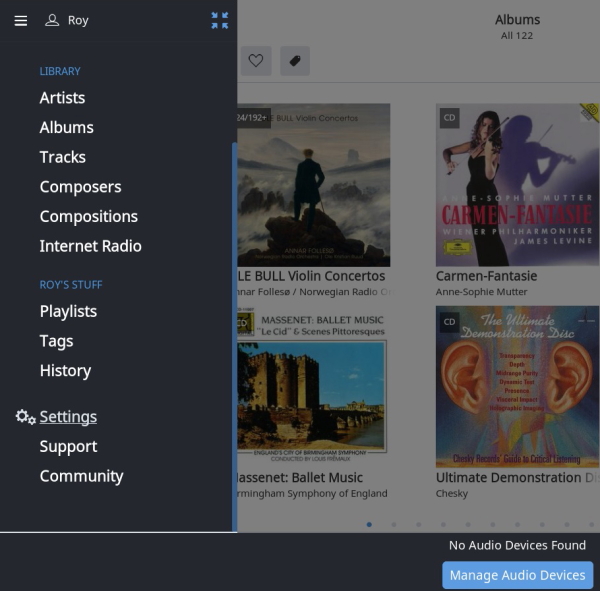Open the Ole Bull Violin Concertos cover
Screen dimensions: 600x591
(314, 185)
